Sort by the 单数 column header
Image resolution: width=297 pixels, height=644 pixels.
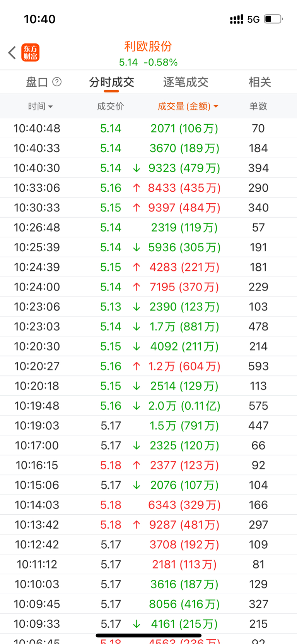point(258,106)
